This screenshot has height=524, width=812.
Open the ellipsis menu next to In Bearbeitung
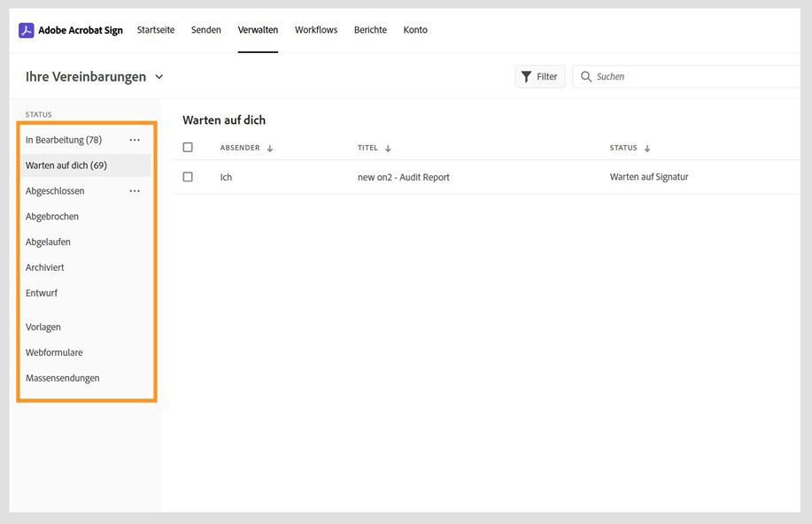pos(135,139)
